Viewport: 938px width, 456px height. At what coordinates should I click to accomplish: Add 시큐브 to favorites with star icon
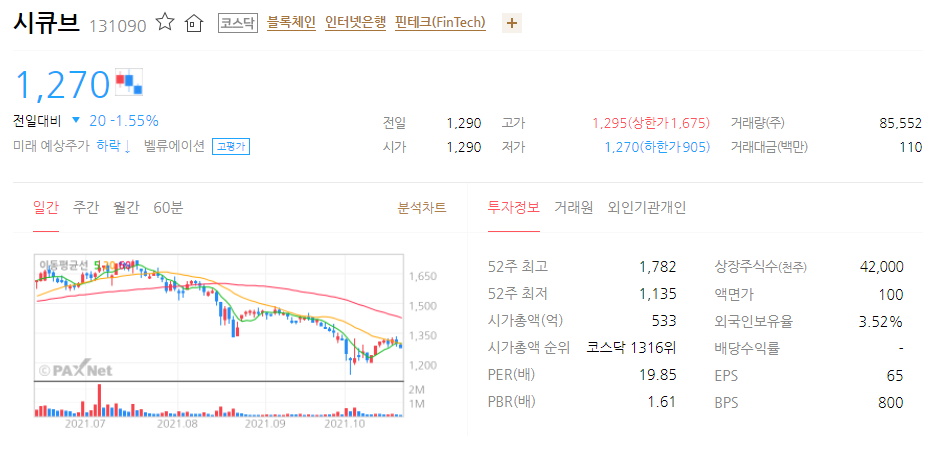tap(165, 23)
